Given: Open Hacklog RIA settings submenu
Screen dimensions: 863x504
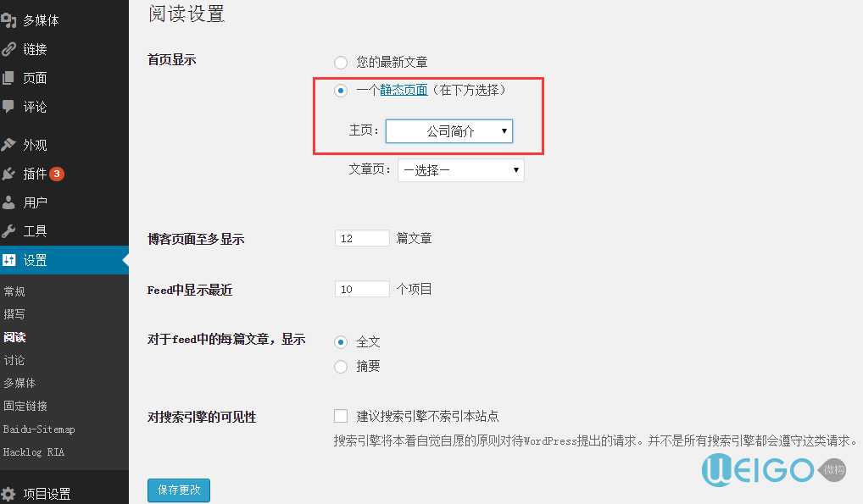Looking at the screenshot, I should tap(34, 452).
